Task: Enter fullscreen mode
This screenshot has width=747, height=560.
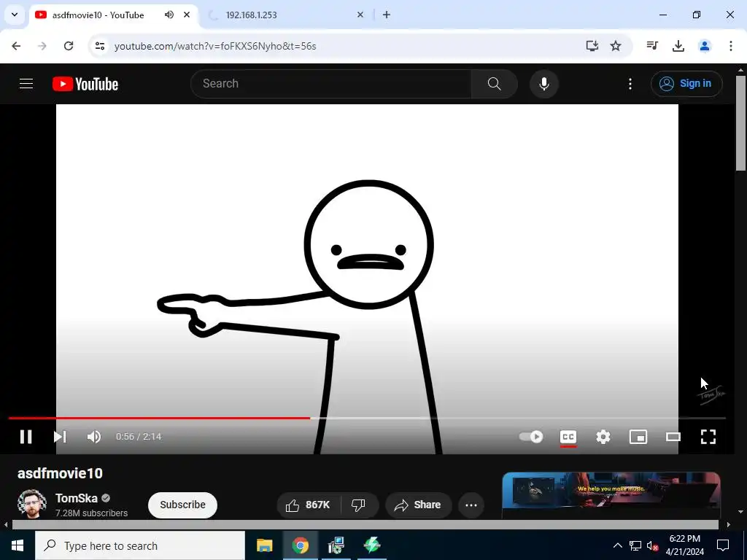Action: [708, 437]
